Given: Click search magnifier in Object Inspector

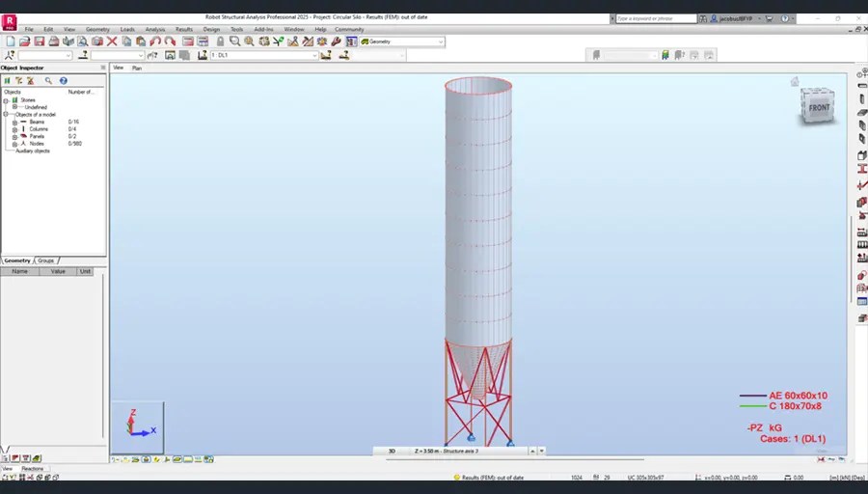Looking at the screenshot, I should pos(49,81).
